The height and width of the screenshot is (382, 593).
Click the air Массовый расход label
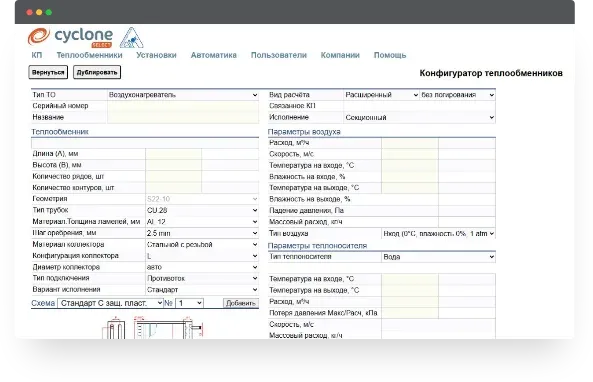pos(306,222)
